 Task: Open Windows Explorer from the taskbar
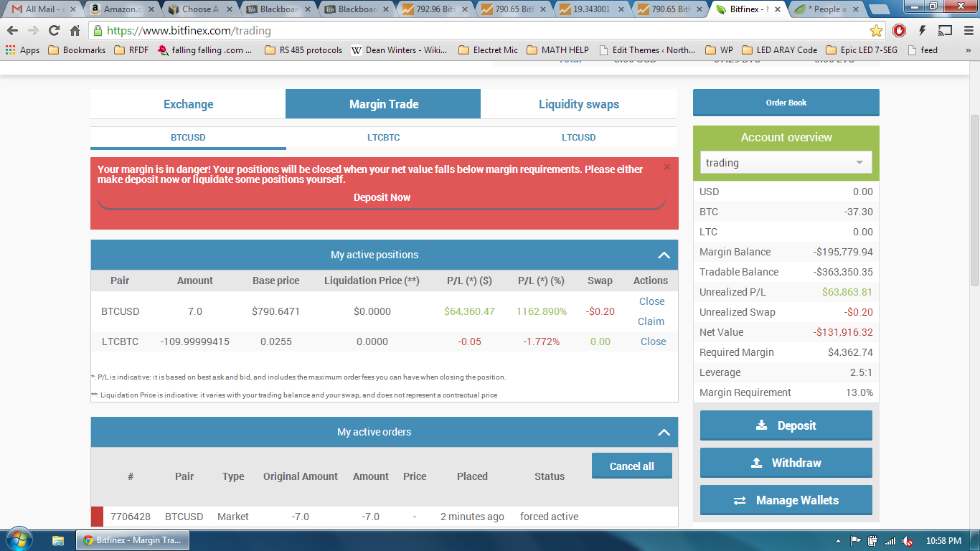[x=59, y=540]
